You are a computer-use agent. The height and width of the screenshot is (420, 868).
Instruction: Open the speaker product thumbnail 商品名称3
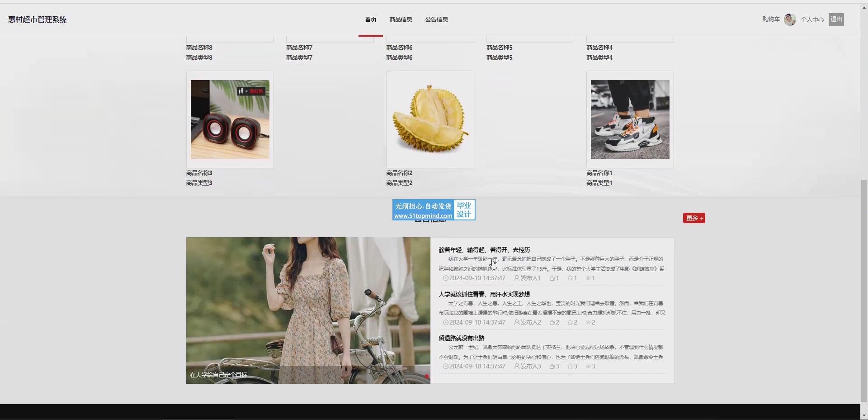click(230, 119)
